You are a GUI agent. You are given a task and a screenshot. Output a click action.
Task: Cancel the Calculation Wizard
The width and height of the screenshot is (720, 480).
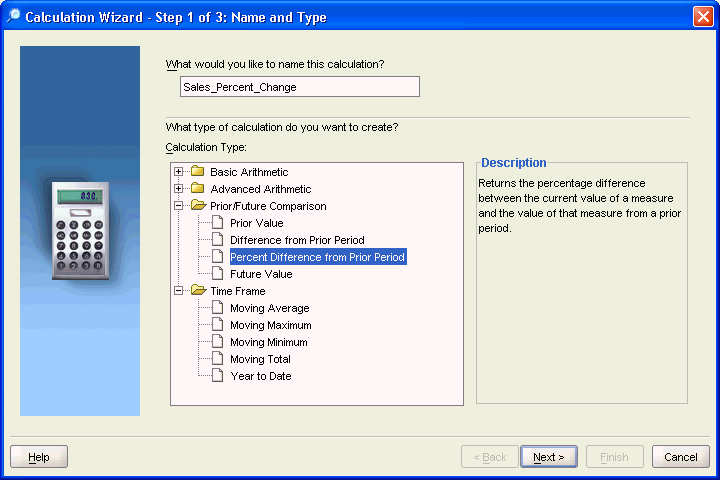tap(680, 457)
